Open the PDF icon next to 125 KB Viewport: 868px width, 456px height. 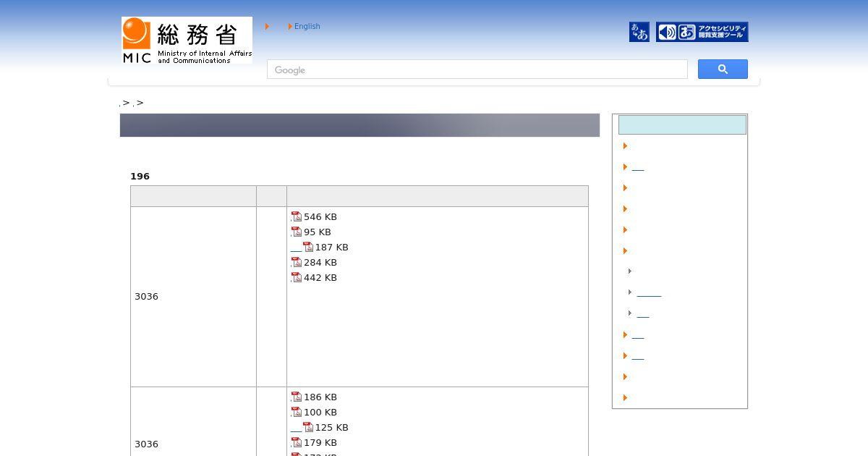pyautogui.click(x=308, y=427)
